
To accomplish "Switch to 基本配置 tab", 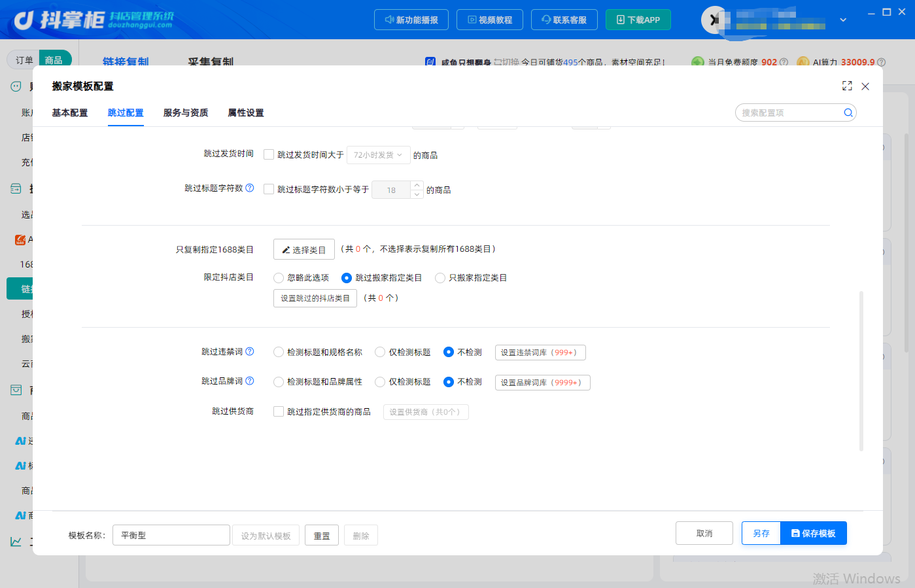I will [70, 112].
